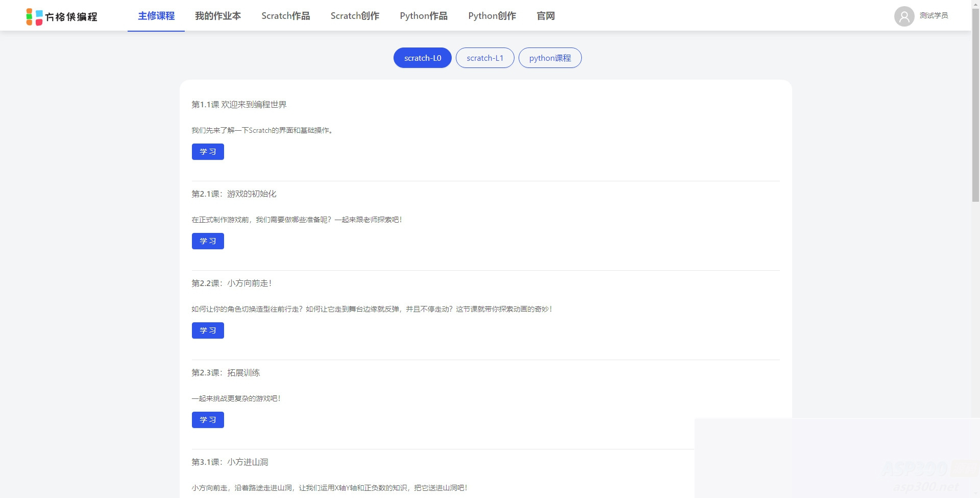The image size is (980, 498).
Task: Open the Python创作 section
Action: coord(492,16)
